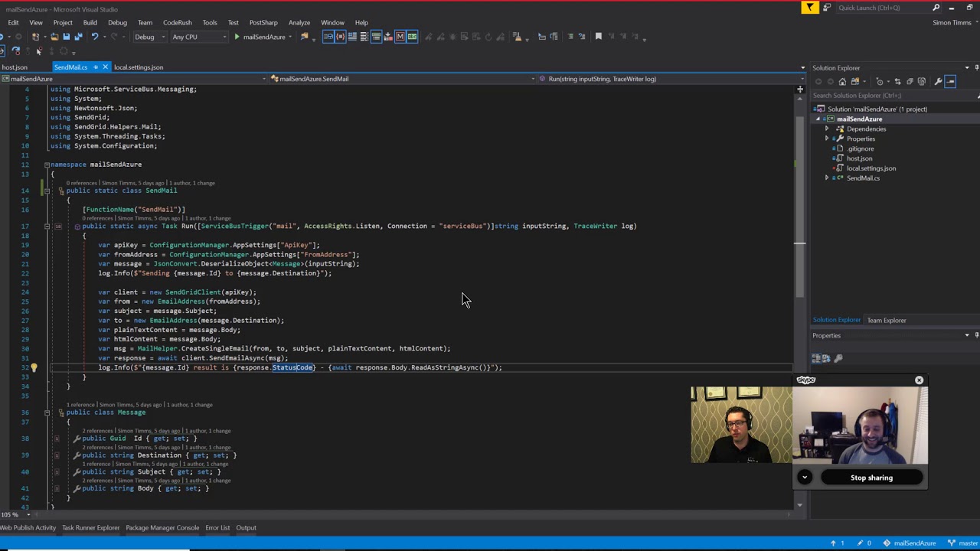Open Package Manager Console tab
The image size is (980, 551).
tap(162, 528)
